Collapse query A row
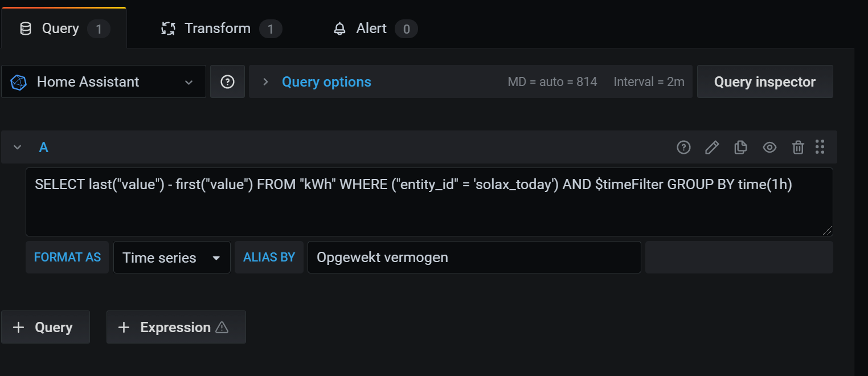868x376 pixels. (x=18, y=148)
